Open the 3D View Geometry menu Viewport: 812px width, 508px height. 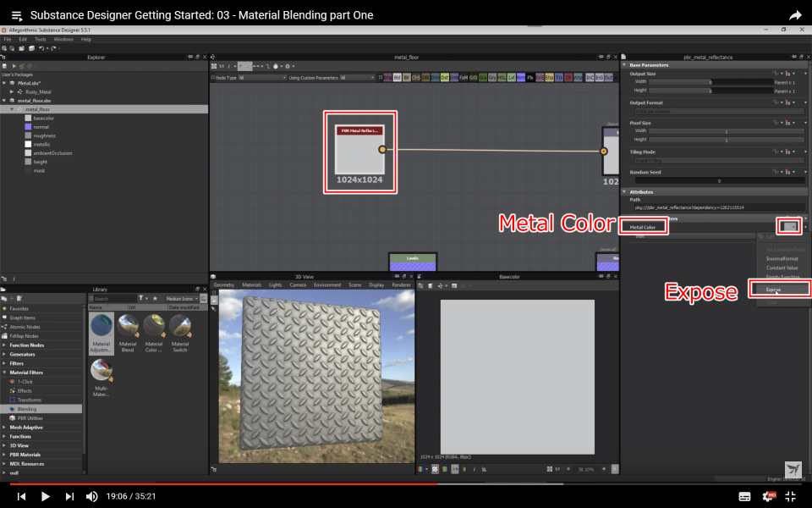click(x=223, y=285)
